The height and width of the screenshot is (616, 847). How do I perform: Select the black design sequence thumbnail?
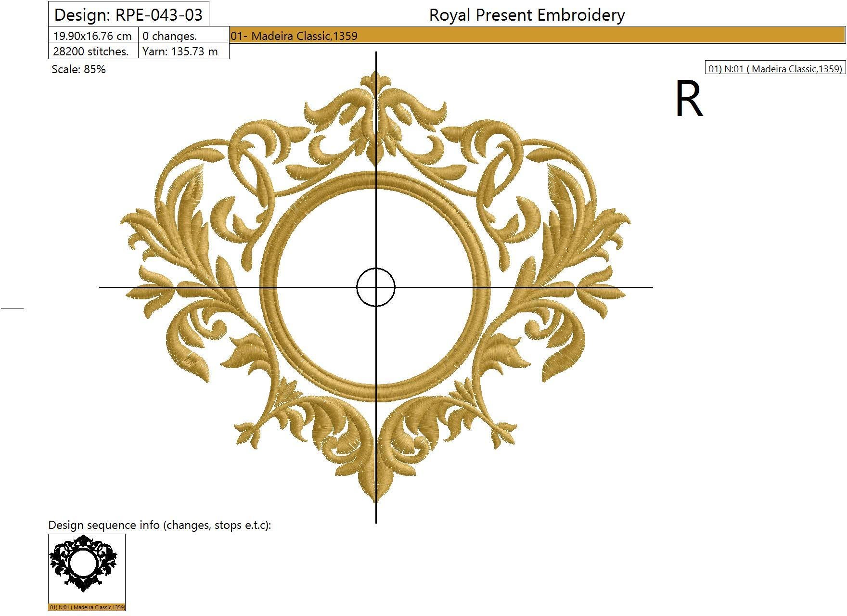[87, 568]
